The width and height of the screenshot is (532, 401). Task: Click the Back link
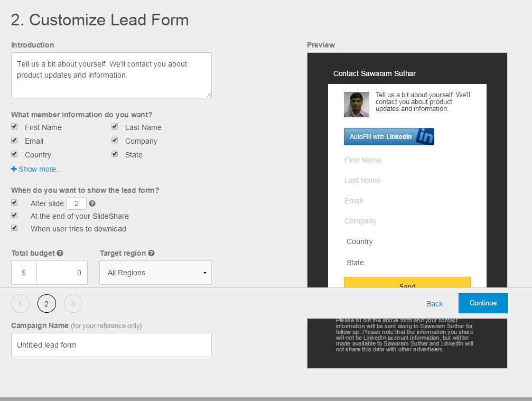[x=434, y=304]
